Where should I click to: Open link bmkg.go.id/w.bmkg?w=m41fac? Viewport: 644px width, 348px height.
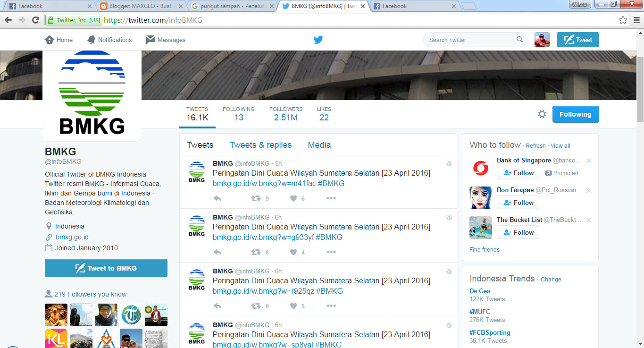click(x=264, y=183)
